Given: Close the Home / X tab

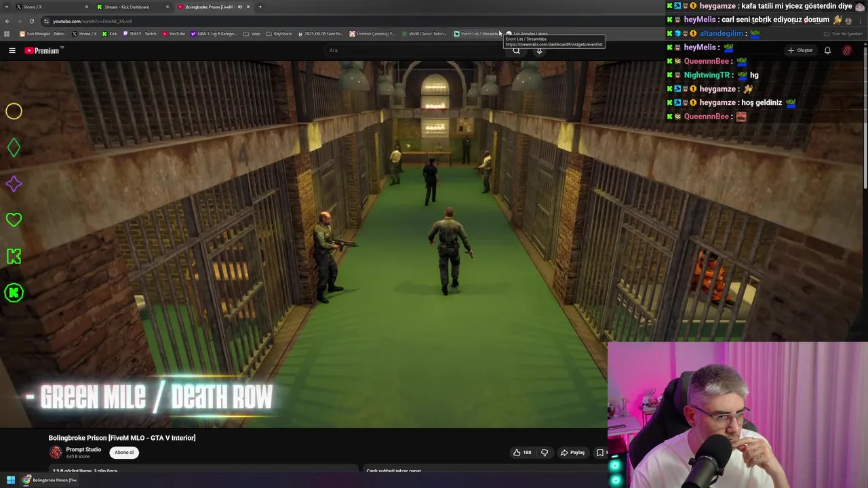Looking at the screenshot, I should [87, 7].
